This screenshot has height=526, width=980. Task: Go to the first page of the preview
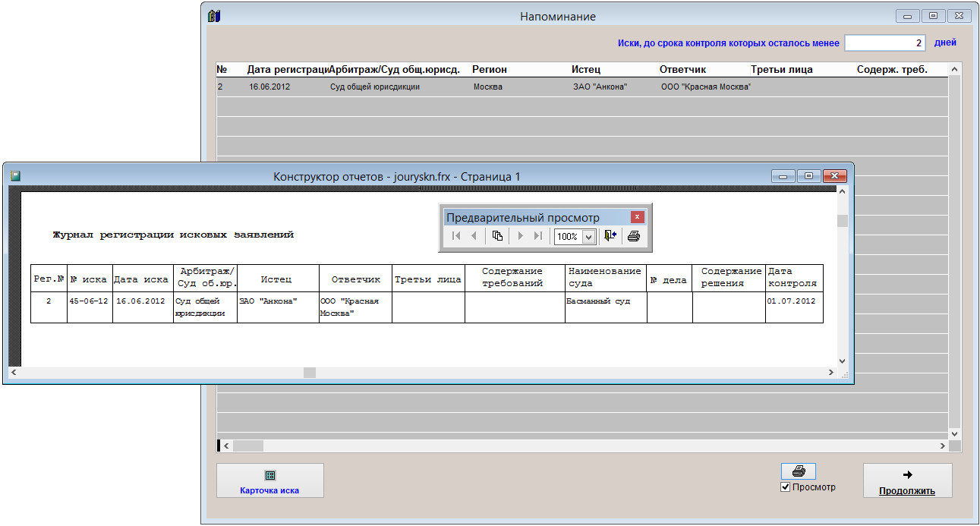[455, 236]
